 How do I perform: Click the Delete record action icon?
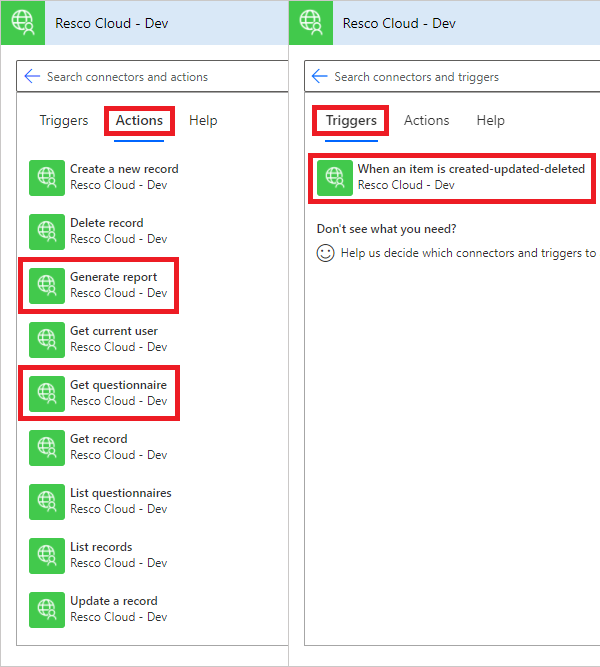coord(46,231)
